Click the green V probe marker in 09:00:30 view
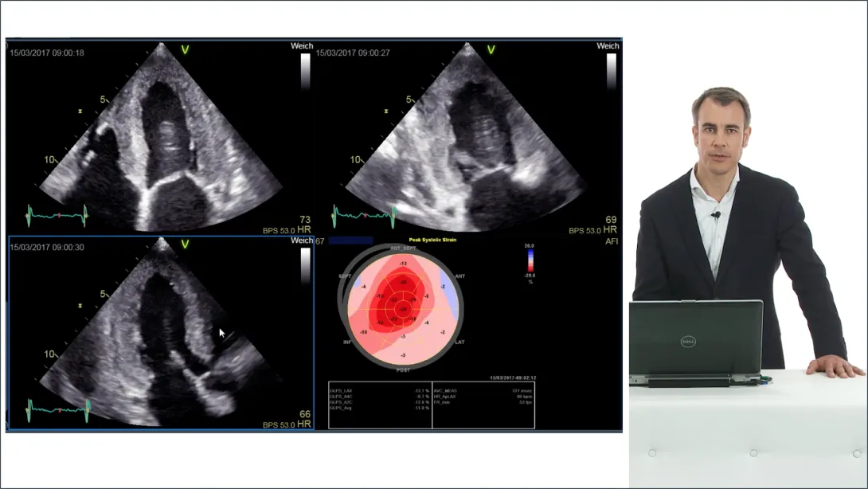This screenshot has width=868, height=489. coord(185,244)
